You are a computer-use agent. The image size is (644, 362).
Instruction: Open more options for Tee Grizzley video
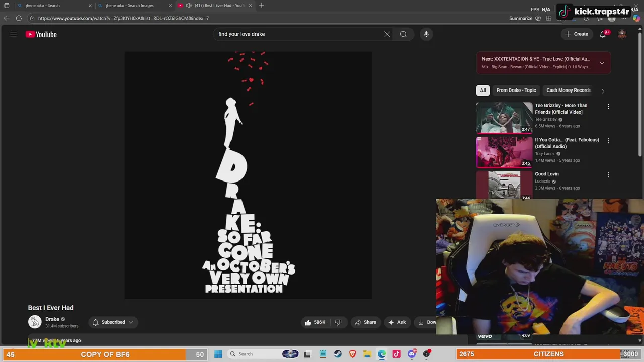(x=608, y=106)
